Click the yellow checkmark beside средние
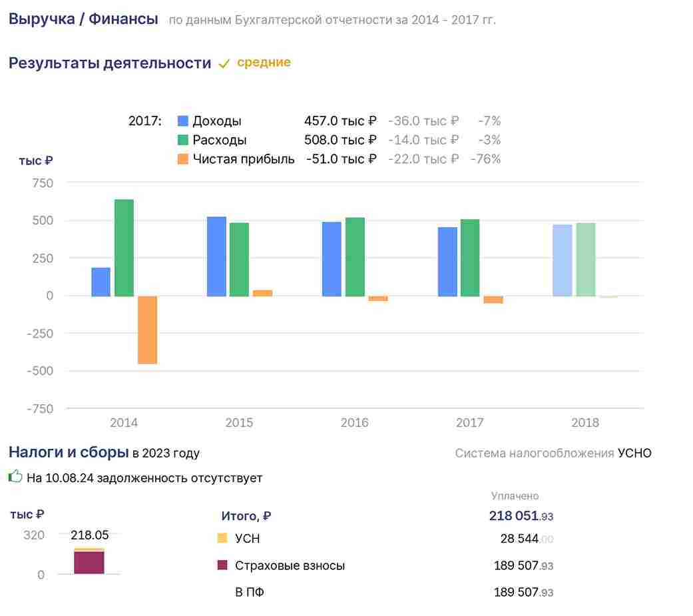The height and width of the screenshot is (616, 693). coord(224,64)
